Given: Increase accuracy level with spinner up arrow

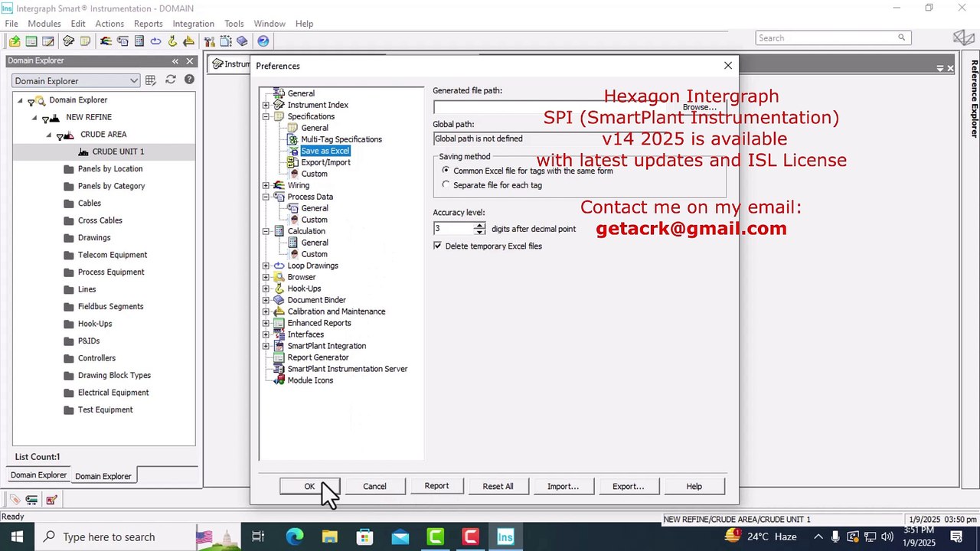Looking at the screenshot, I should 479,226.
